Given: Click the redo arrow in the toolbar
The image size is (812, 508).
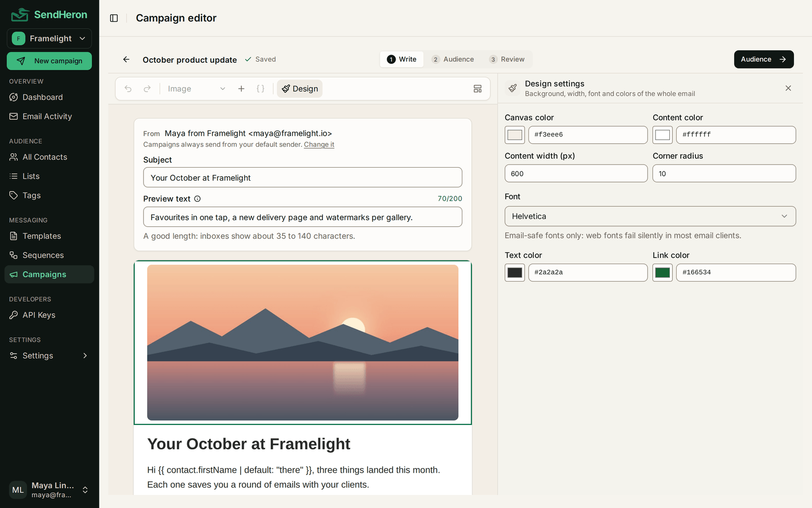Looking at the screenshot, I should click(x=147, y=89).
